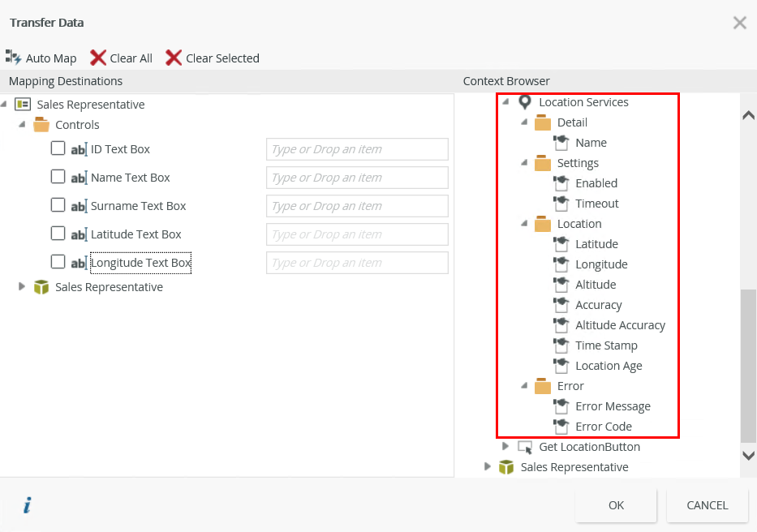Tick the Latitude Text Box checkbox

click(x=58, y=234)
